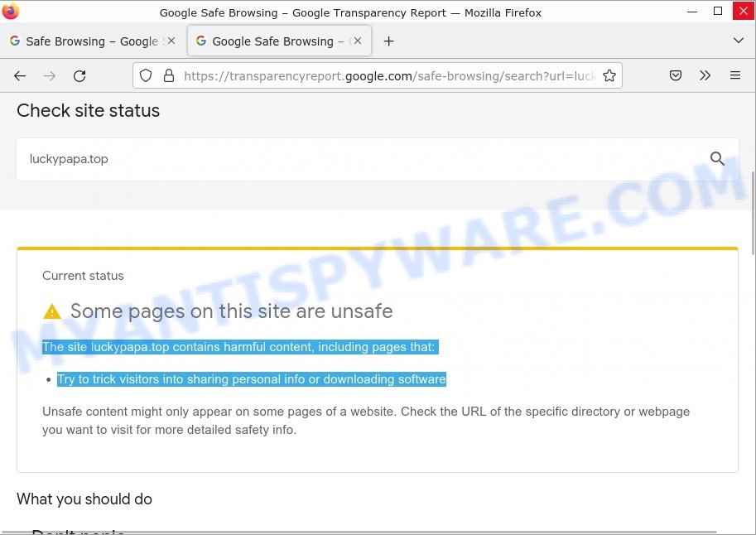The height and width of the screenshot is (535, 756).
Task: Reload the current page
Action: (x=79, y=75)
